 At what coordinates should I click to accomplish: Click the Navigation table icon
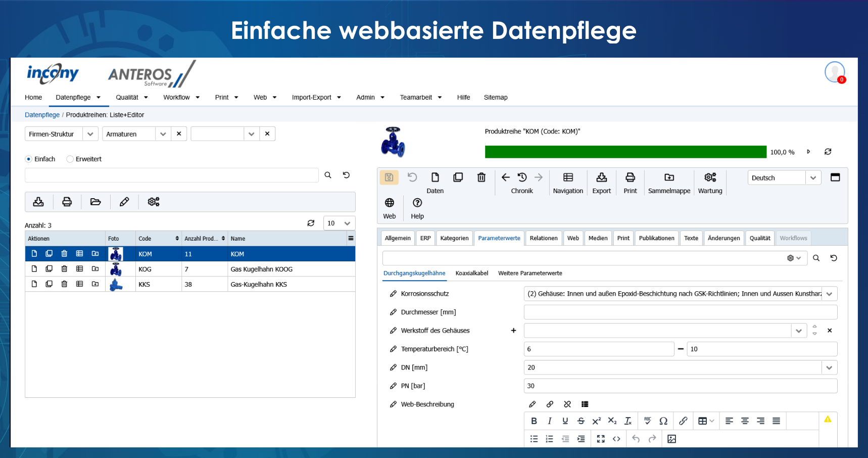[568, 178]
